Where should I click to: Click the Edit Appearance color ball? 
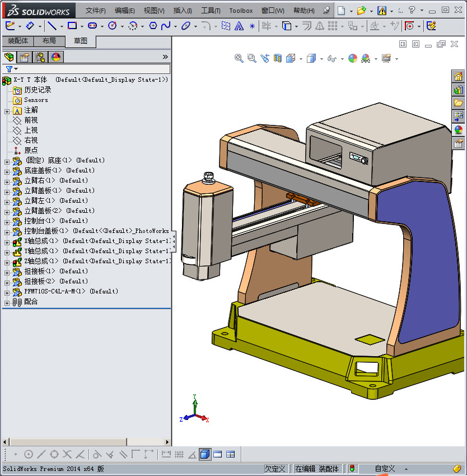click(x=353, y=58)
